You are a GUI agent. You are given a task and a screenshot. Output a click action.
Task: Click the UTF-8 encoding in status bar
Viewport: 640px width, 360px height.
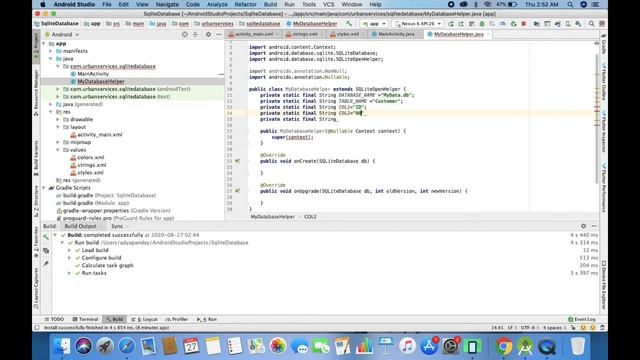pyautogui.click(x=529, y=327)
